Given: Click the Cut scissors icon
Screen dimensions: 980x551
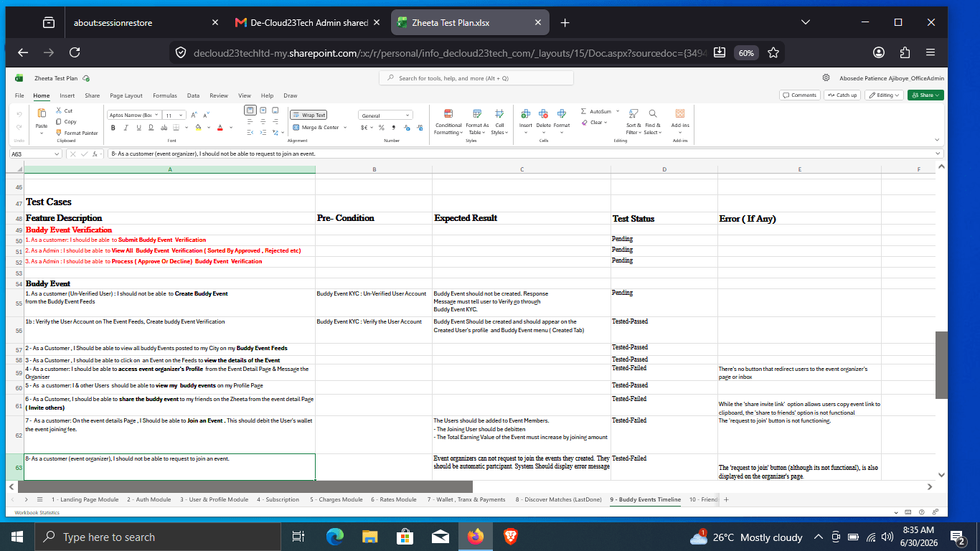Looking at the screenshot, I should pos(57,110).
